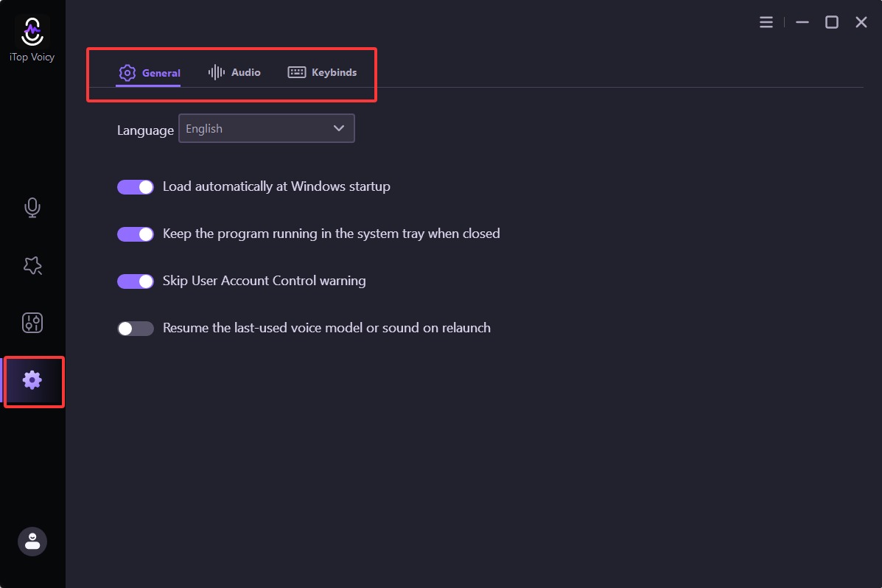Click the Language dropdown chevron arrow
This screenshot has width=882, height=588.
point(339,128)
